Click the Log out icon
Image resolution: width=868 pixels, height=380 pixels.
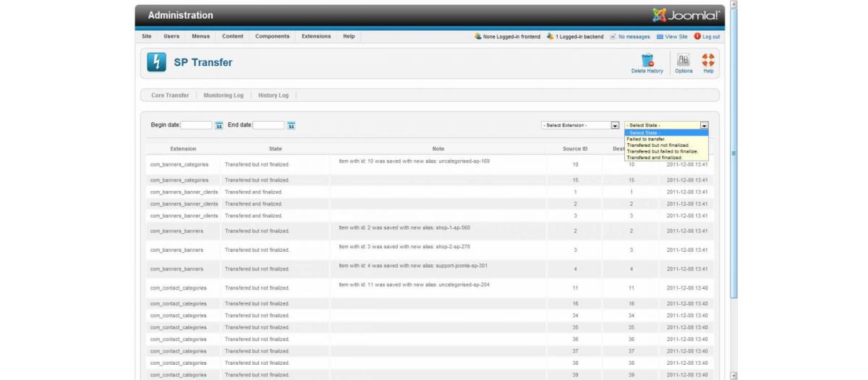pyautogui.click(x=697, y=36)
